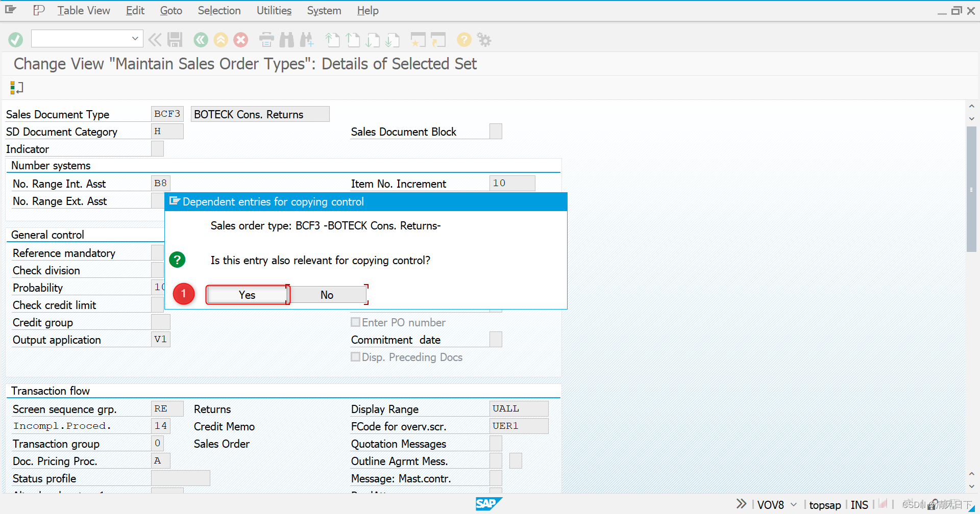The height and width of the screenshot is (514, 980).
Task: Click the Credit group field
Action: (x=161, y=322)
